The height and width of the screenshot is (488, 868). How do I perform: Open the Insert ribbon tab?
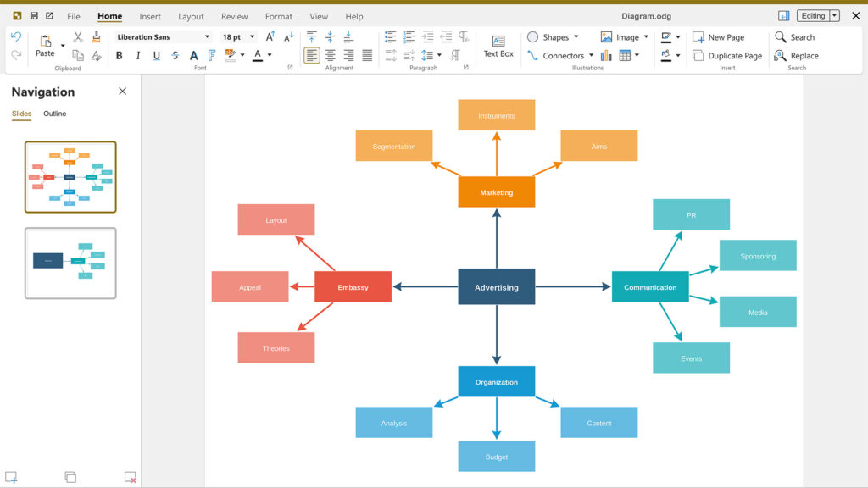click(x=150, y=17)
